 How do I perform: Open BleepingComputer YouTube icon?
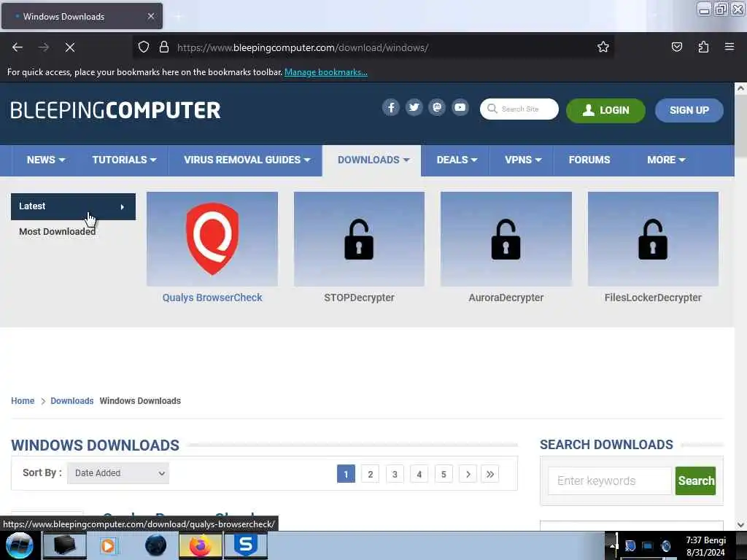(460, 108)
